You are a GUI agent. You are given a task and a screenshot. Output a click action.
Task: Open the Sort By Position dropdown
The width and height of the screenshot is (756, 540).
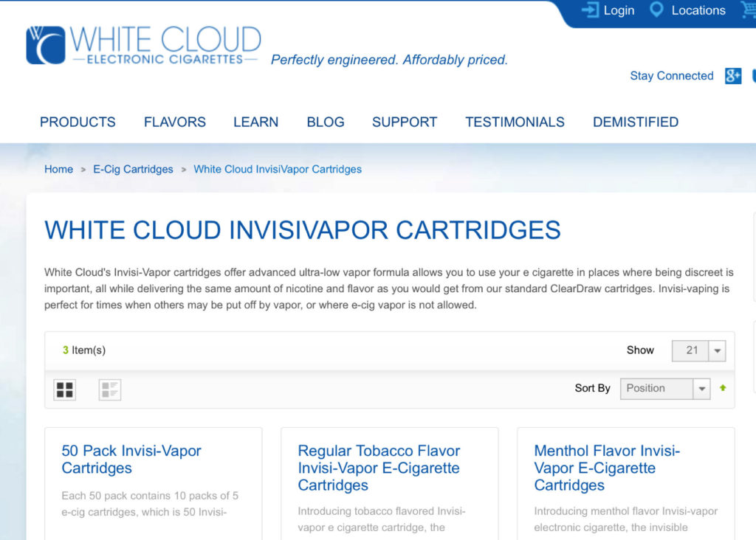coord(665,389)
